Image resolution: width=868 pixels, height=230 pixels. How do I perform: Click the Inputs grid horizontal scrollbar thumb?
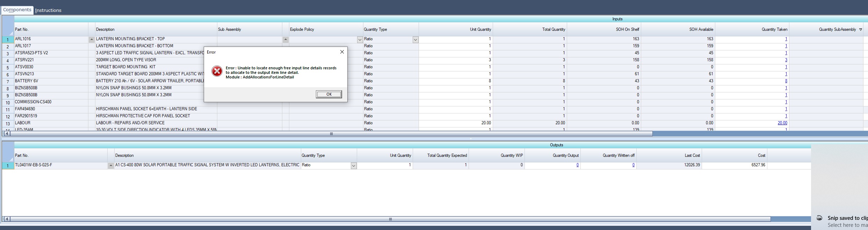(331, 134)
